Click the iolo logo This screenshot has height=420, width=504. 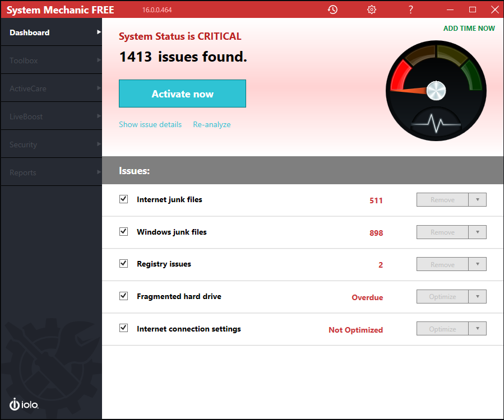[x=24, y=404]
